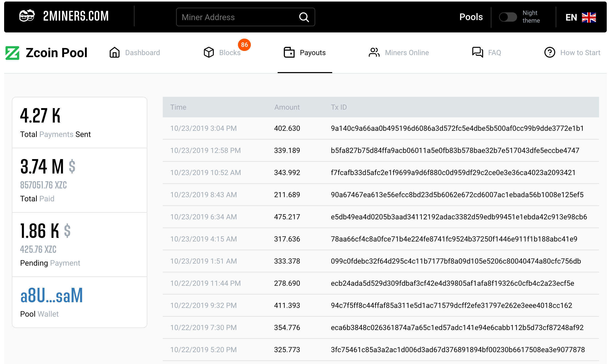
Task: Click the Dashboard house icon
Action: [x=115, y=53]
